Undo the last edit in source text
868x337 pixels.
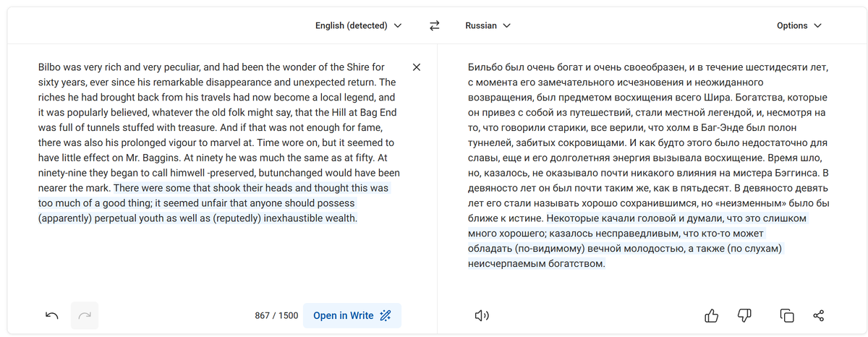click(x=52, y=315)
